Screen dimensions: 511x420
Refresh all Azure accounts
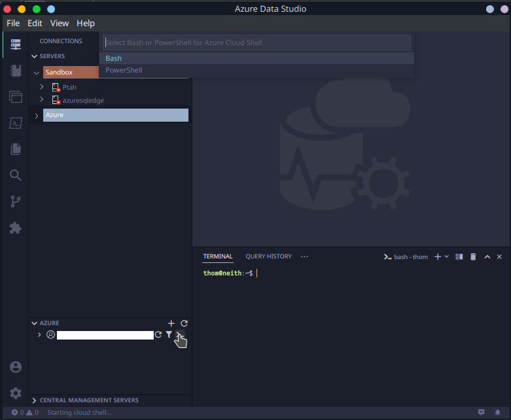184,323
